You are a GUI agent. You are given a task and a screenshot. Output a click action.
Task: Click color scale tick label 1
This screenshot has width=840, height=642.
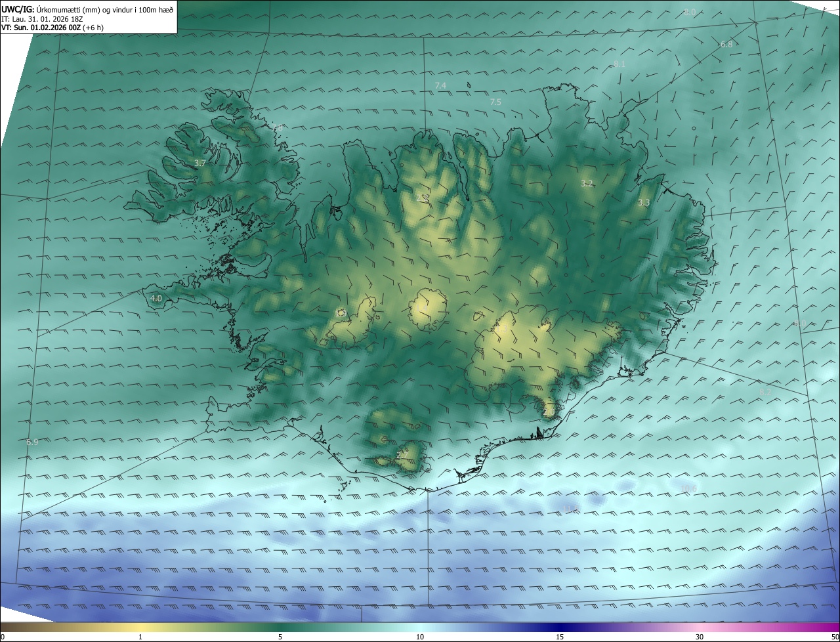click(x=141, y=637)
